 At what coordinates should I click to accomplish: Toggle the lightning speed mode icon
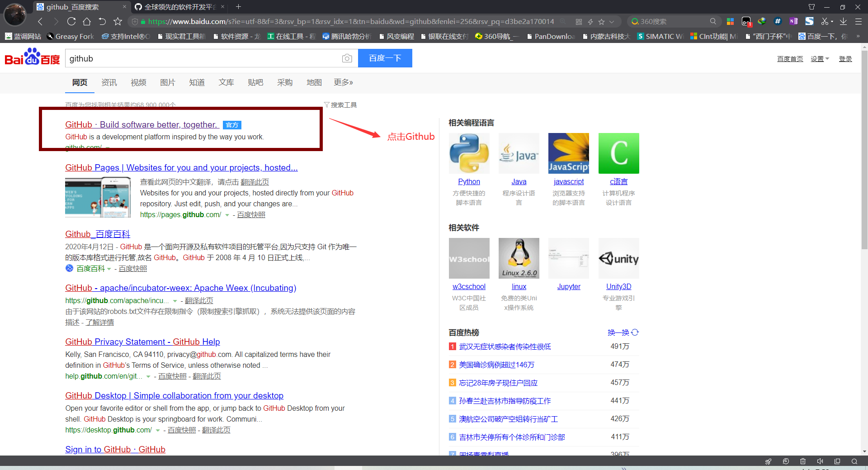(590, 22)
